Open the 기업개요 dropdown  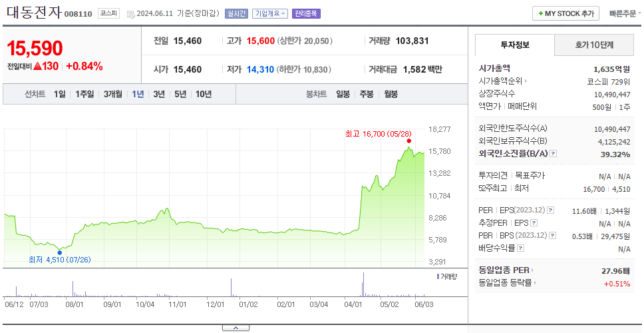point(270,13)
